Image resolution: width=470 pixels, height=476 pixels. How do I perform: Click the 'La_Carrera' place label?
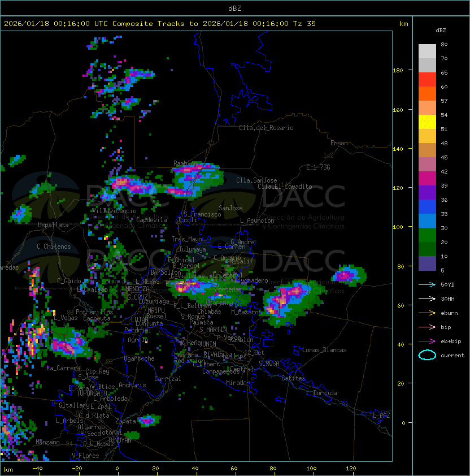64,368
